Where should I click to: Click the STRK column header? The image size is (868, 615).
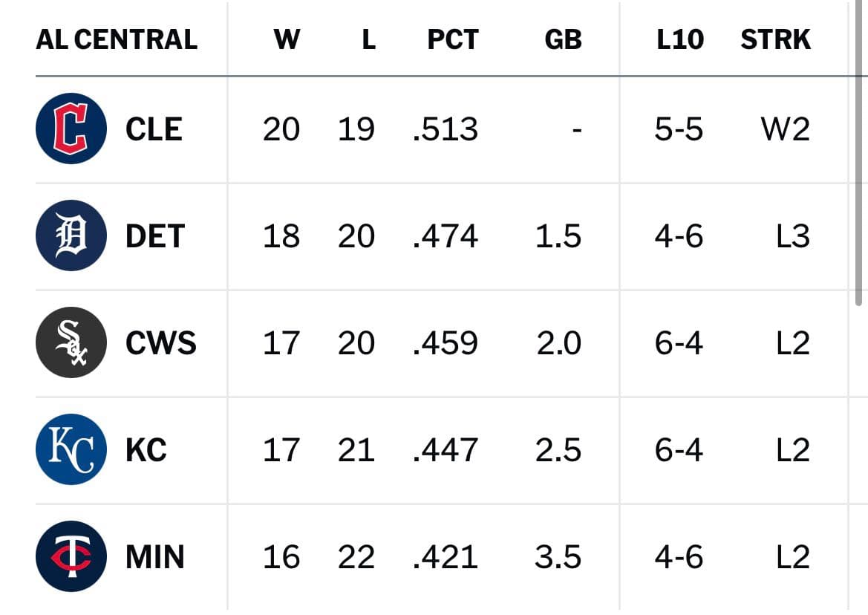point(775,39)
